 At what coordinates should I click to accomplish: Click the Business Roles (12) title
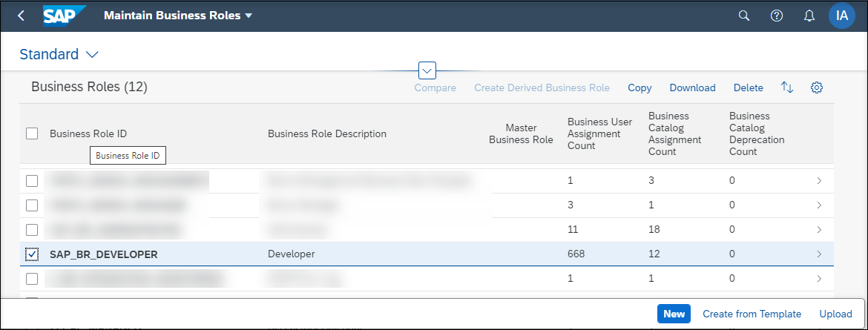tap(89, 86)
